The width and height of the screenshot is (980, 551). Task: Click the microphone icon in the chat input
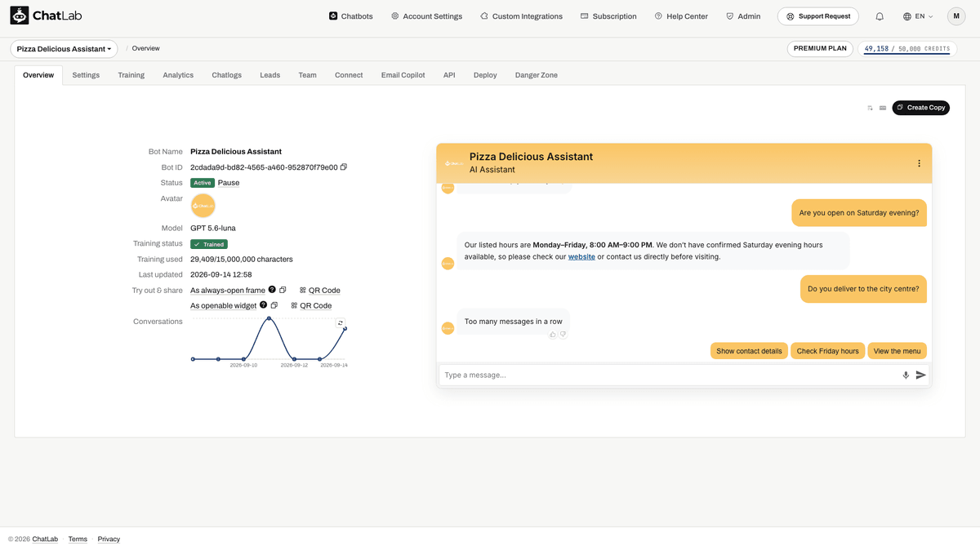pos(906,375)
